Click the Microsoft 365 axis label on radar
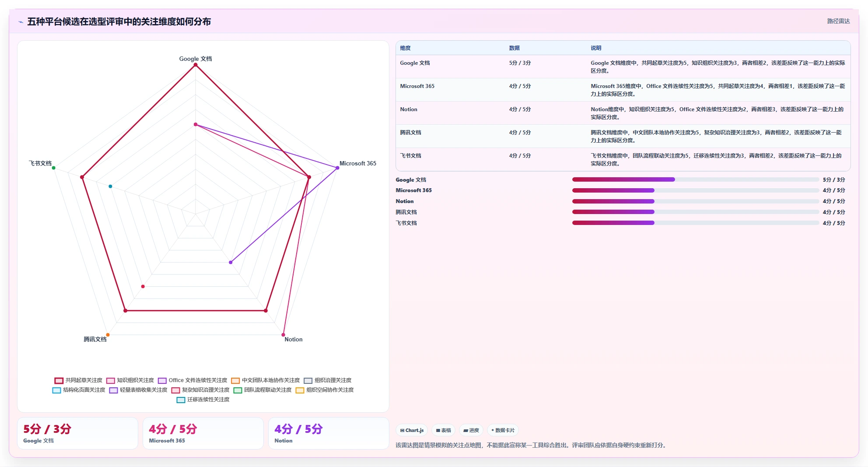 click(358, 163)
